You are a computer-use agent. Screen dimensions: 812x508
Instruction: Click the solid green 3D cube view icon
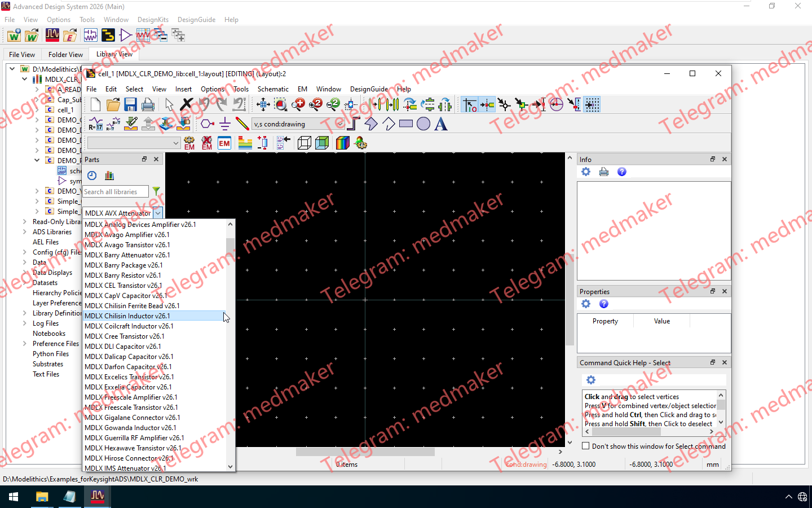322,143
